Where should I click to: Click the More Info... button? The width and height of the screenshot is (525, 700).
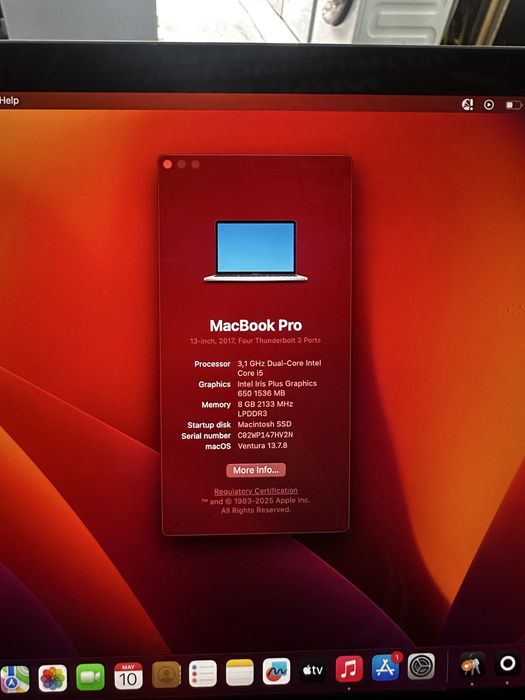pyautogui.click(x=256, y=470)
